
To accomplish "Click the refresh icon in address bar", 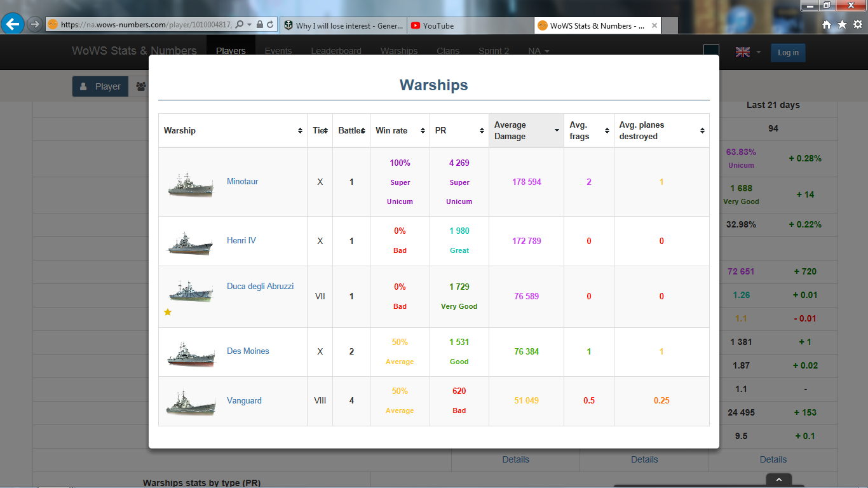I will (270, 25).
